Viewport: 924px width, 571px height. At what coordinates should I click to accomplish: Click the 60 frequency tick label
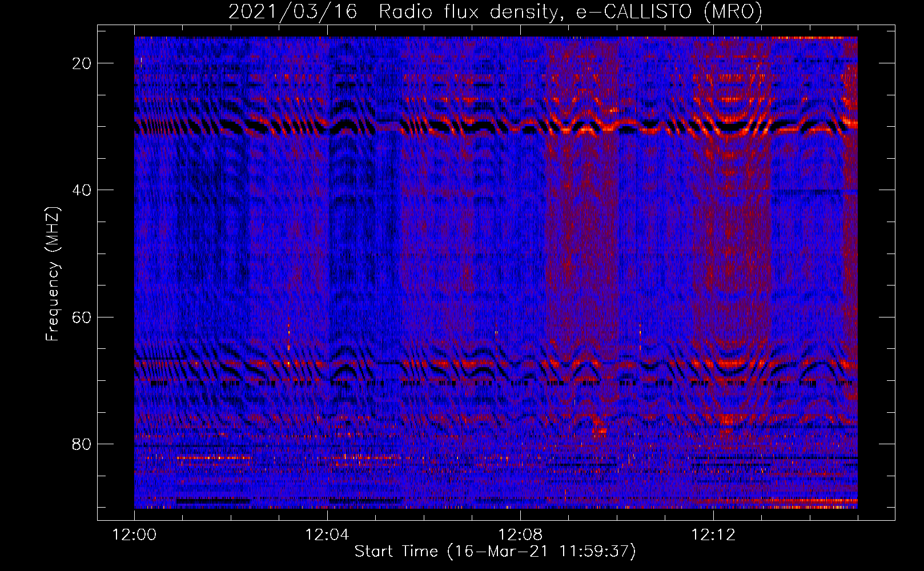tap(82, 317)
